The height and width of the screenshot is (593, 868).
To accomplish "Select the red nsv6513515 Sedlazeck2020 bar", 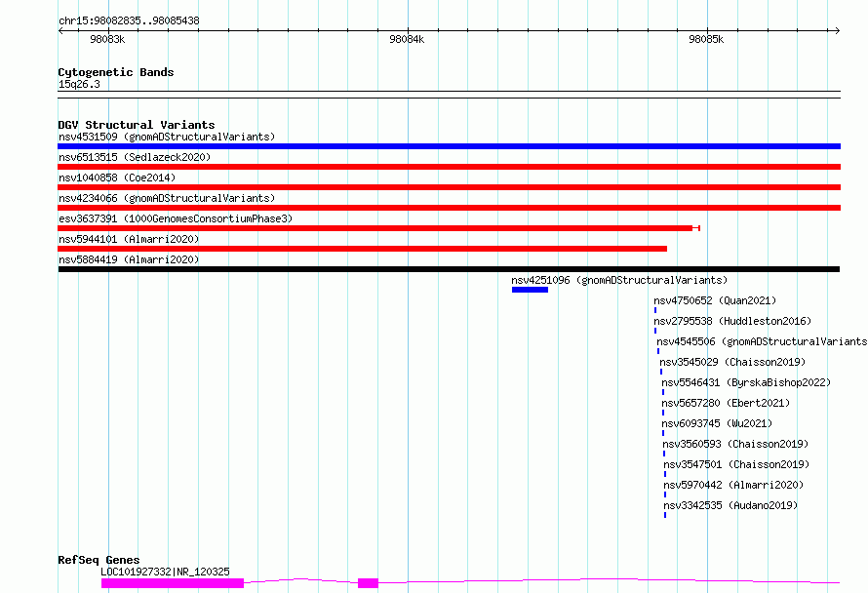I will (x=449, y=167).
